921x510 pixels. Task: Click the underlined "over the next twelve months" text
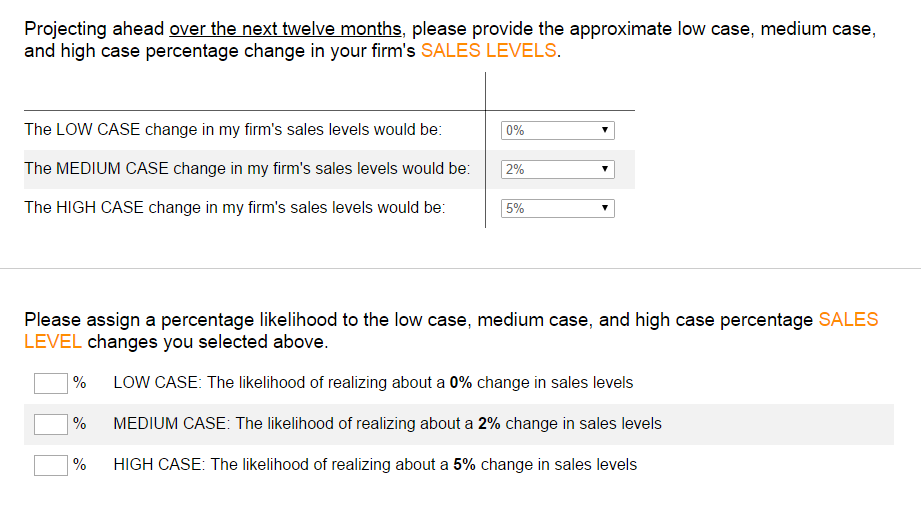coord(285,29)
